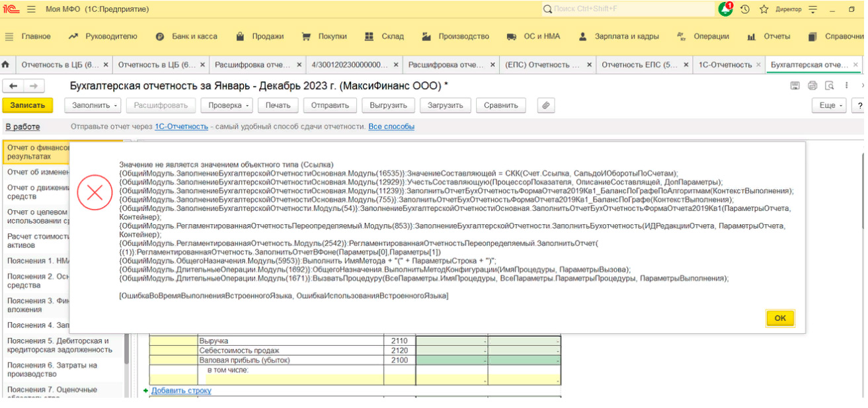Image resolution: width=868 pixels, height=408 pixels.
Task: Select the Себестоимость продаж row cell
Action: tap(290, 350)
